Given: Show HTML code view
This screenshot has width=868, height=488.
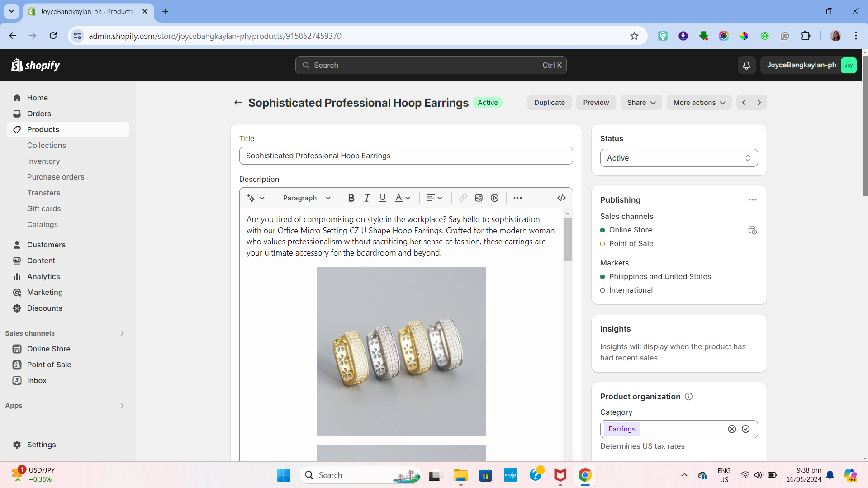Looking at the screenshot, I should point(561,198).
